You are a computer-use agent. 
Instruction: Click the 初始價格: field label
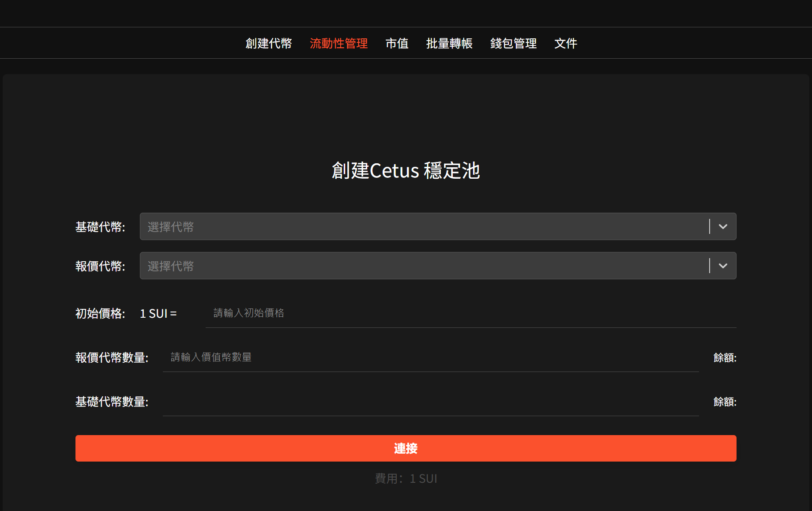point(100,313)
